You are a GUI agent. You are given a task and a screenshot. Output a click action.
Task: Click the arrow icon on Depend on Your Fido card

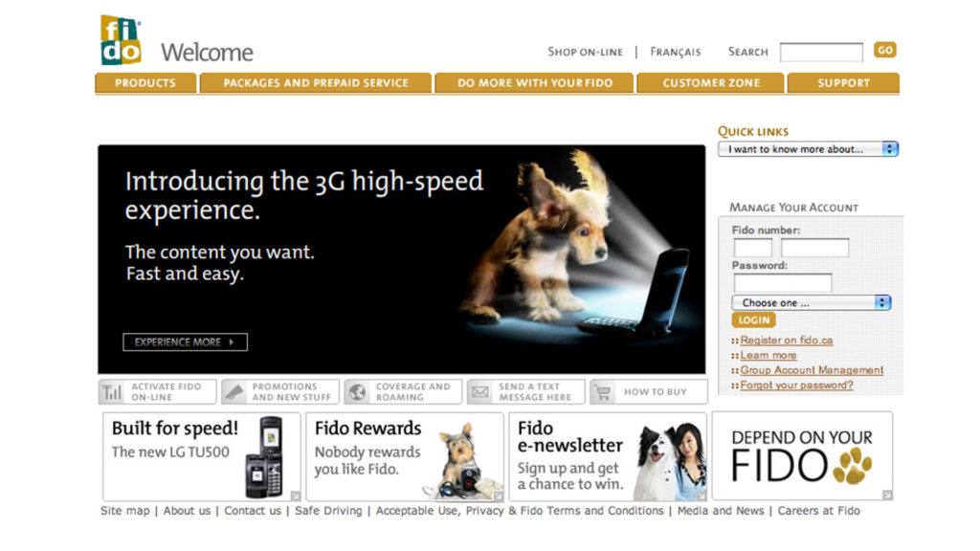point(887,495)
